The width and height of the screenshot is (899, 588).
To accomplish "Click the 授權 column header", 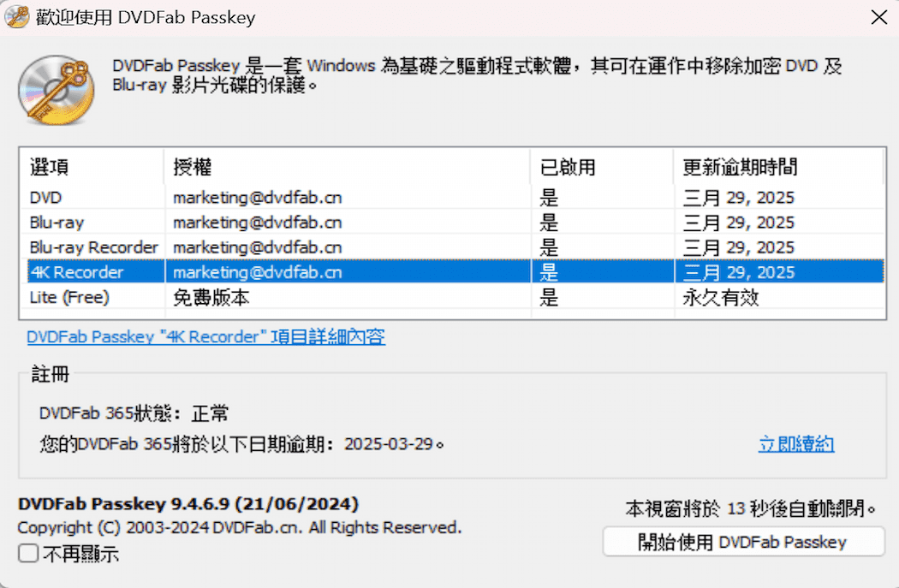I will coord(347,168).
